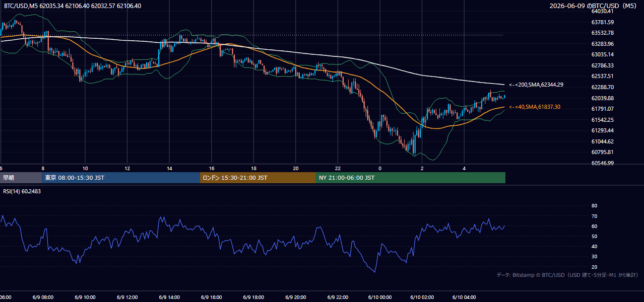Image resolution: width=644 pixels, height=302 pixels.
Task: Click the 6/9 08:00 time axis label
Action: [x=43, y=297]
